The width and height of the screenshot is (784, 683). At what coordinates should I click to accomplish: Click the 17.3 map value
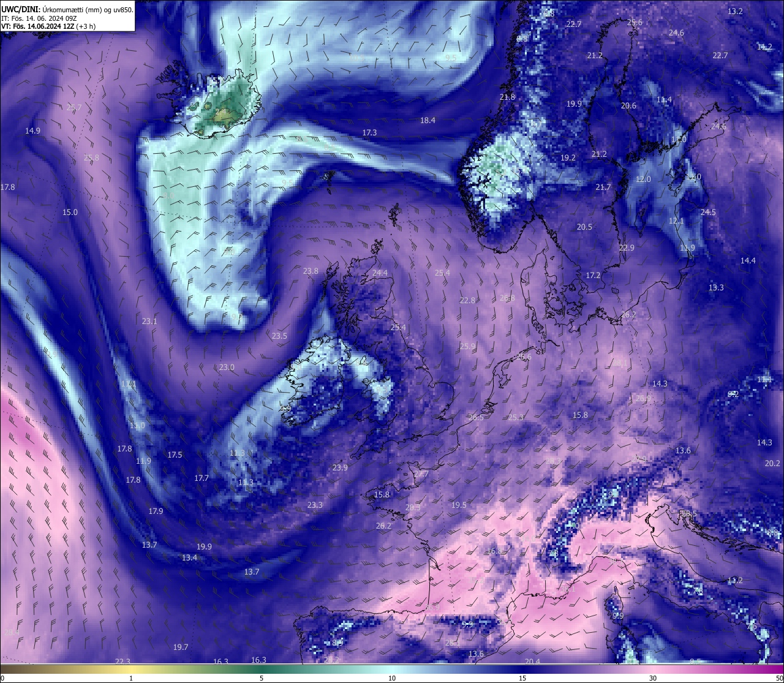369,132
